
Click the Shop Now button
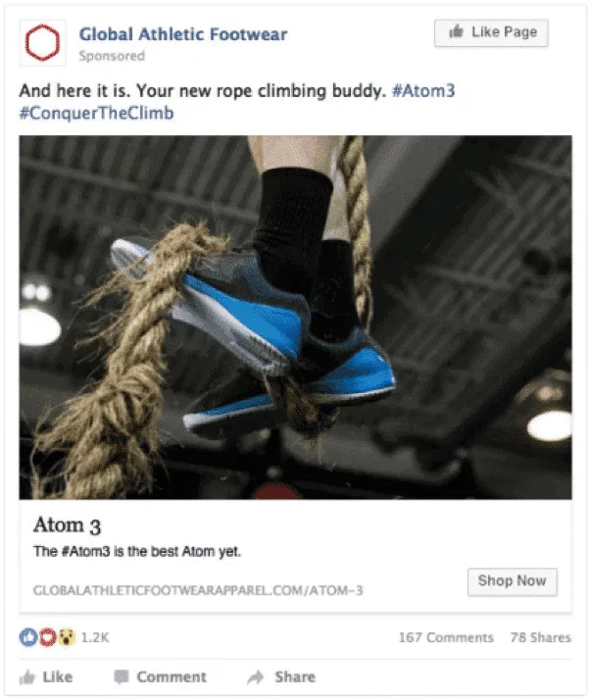click(512, 581)
